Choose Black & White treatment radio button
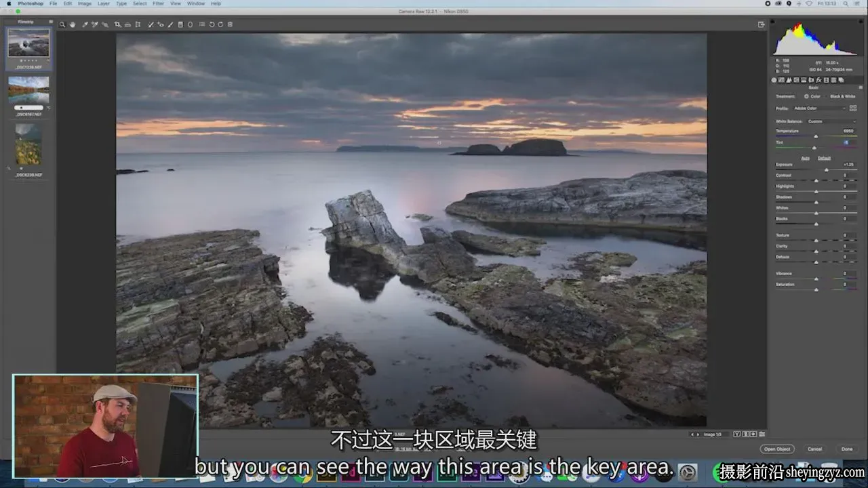 point(827,96)
